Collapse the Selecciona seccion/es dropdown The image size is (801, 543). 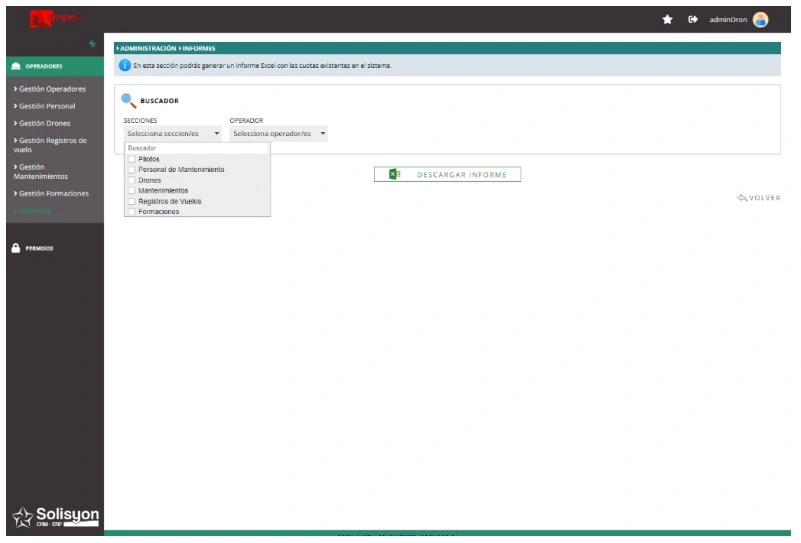coord(172,133)
